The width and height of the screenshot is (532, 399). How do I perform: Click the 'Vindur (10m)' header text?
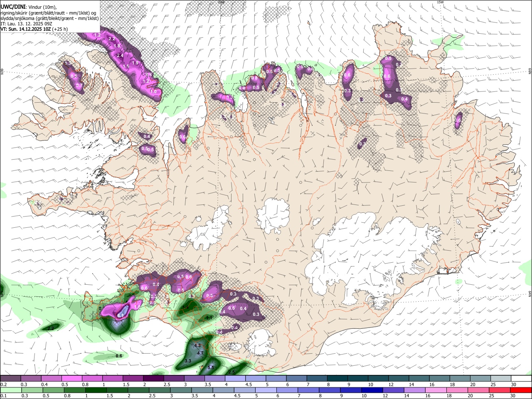click(42, 7)
